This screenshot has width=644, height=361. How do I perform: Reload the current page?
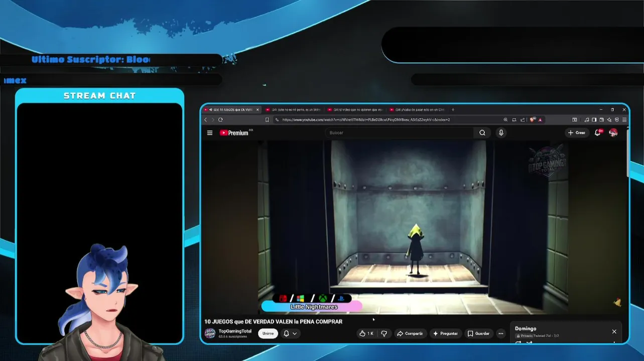pos(220,120)
